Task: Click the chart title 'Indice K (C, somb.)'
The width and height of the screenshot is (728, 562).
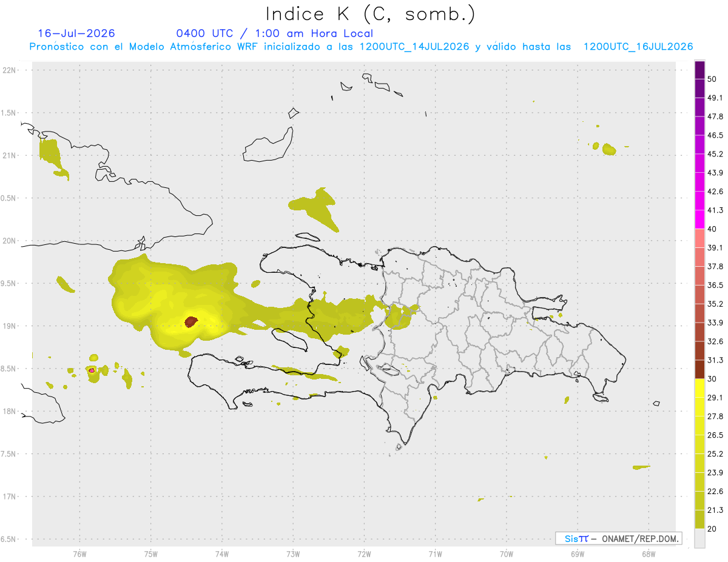Action: tap(370, 14)
